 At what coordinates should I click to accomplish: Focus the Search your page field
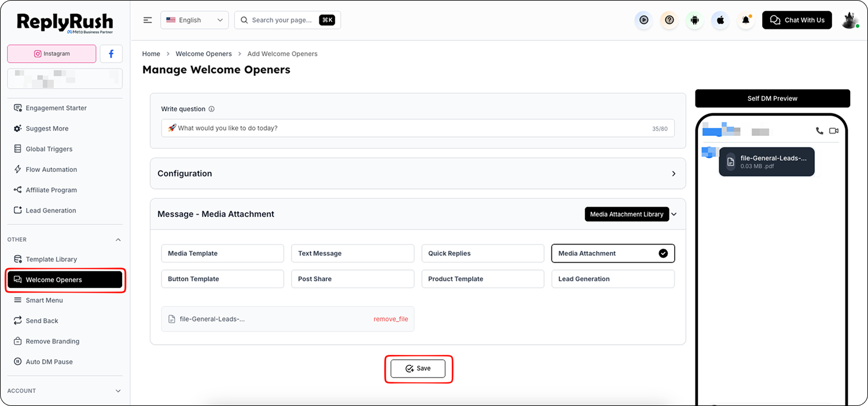pos(288,20)
